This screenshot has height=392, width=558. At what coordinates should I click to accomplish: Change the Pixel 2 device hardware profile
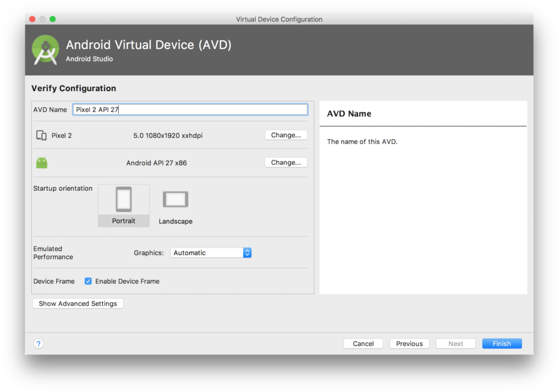point(285,135)
